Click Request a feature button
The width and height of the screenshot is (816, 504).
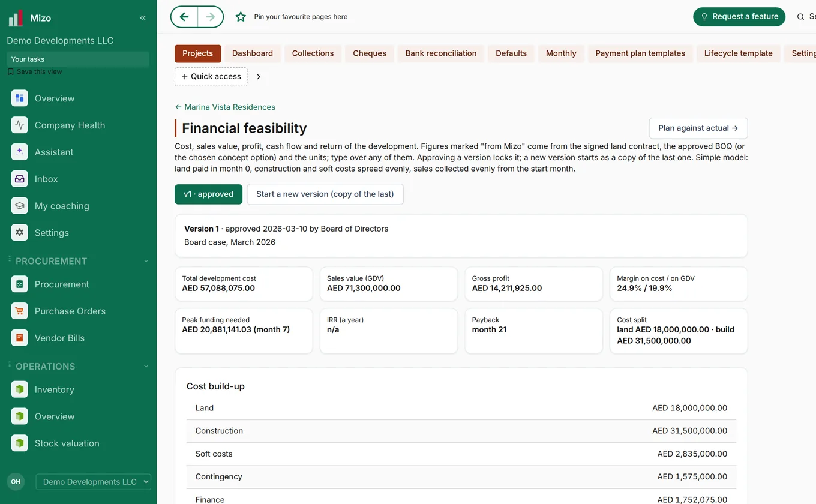click(x=739, y=17)
